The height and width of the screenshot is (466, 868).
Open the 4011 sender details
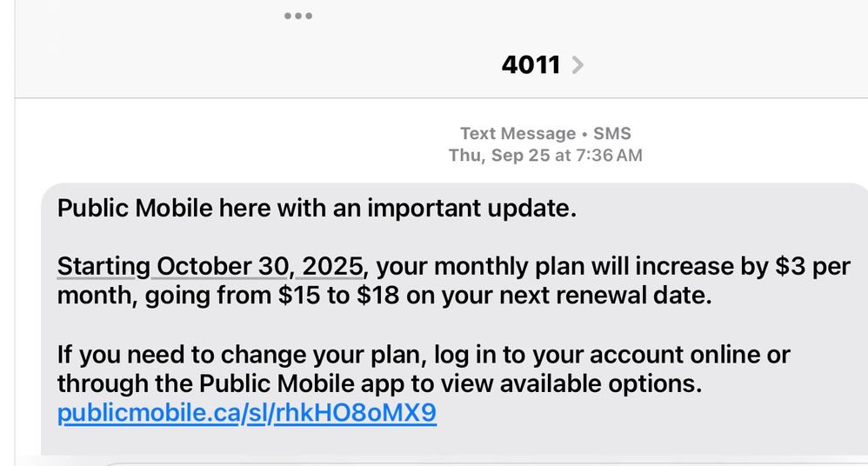click(531, 65)
